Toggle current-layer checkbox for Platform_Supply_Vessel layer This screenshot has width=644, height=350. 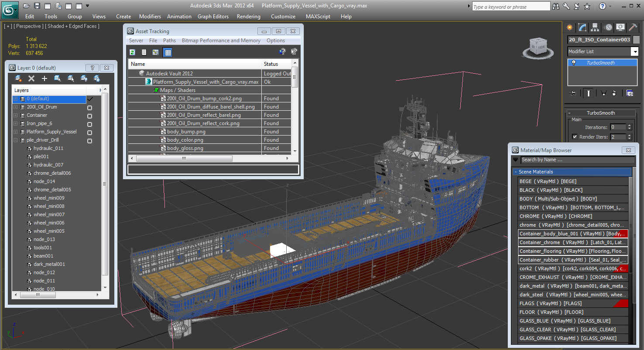coord(90,133)
